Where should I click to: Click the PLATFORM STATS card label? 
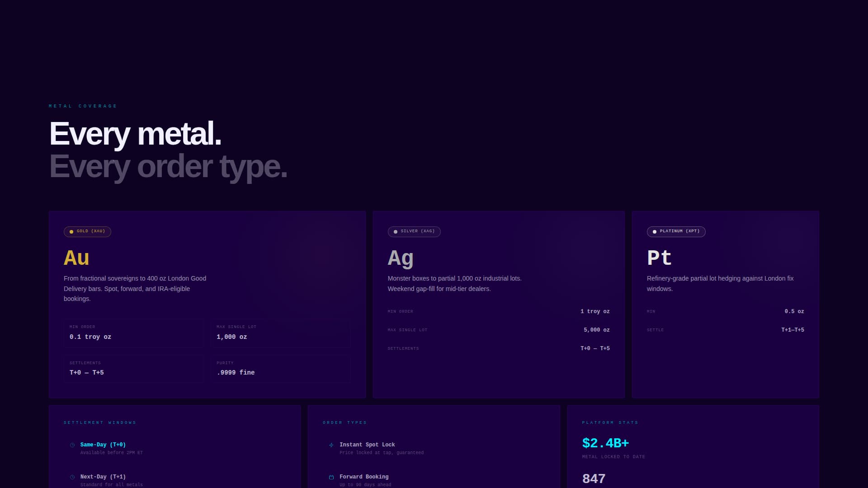(x=610, y=423)
